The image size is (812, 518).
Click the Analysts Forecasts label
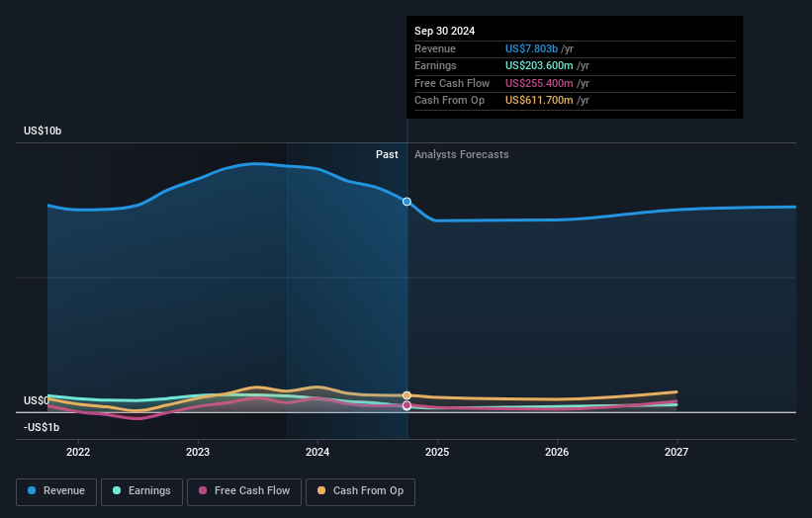462,155
